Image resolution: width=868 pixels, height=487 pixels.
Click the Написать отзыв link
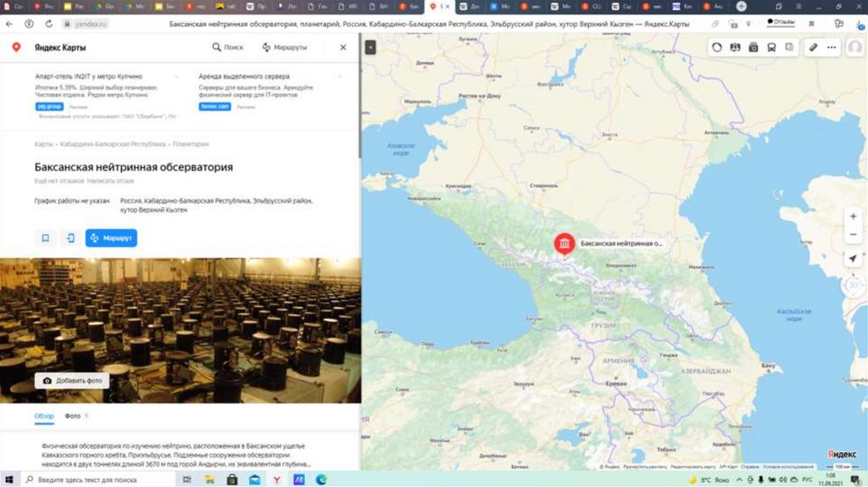(x=110, y=182)
